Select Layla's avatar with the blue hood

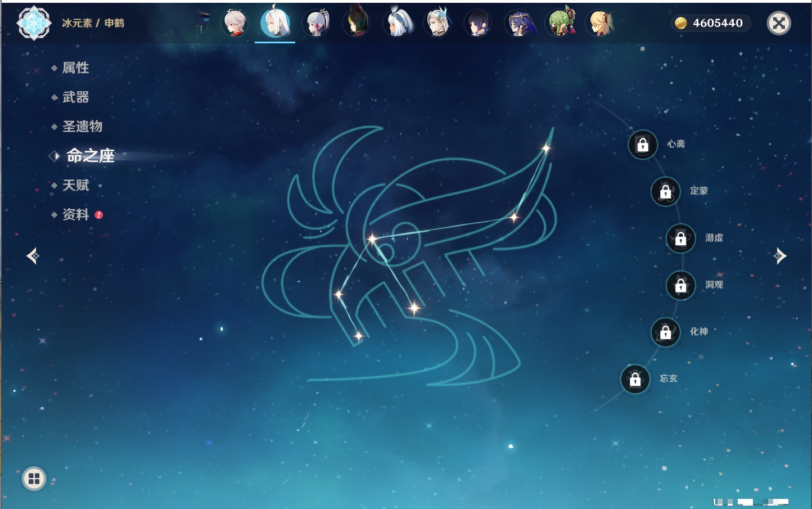(x=520, y=23)
